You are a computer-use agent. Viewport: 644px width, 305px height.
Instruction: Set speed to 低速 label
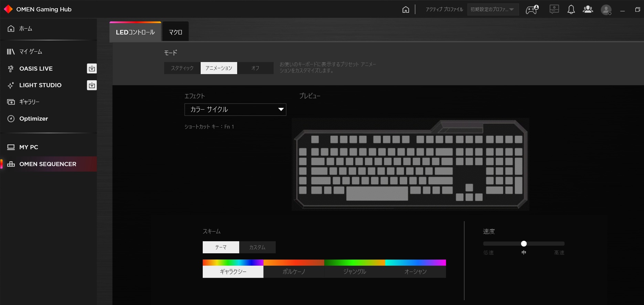pos(488,253)
